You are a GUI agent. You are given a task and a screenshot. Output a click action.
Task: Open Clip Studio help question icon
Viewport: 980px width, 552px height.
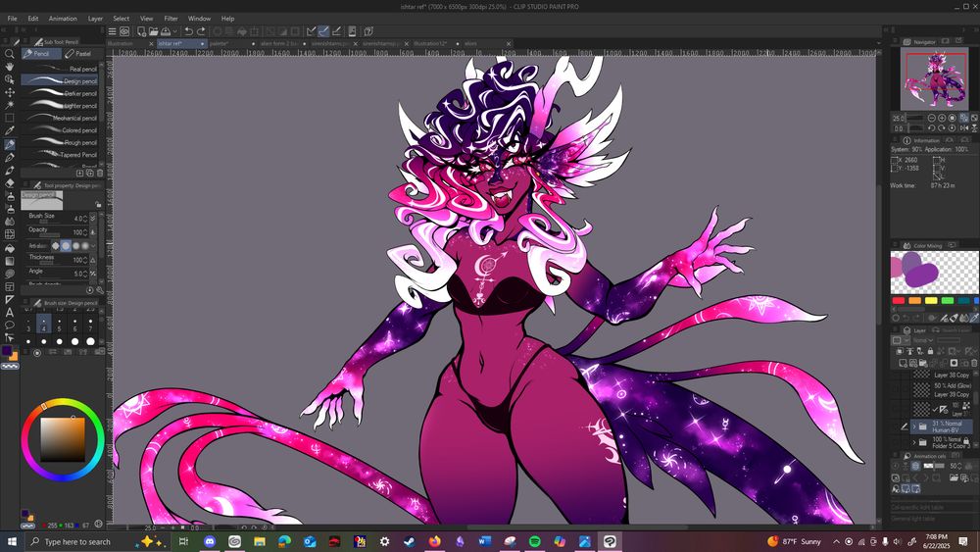[368, 31]
